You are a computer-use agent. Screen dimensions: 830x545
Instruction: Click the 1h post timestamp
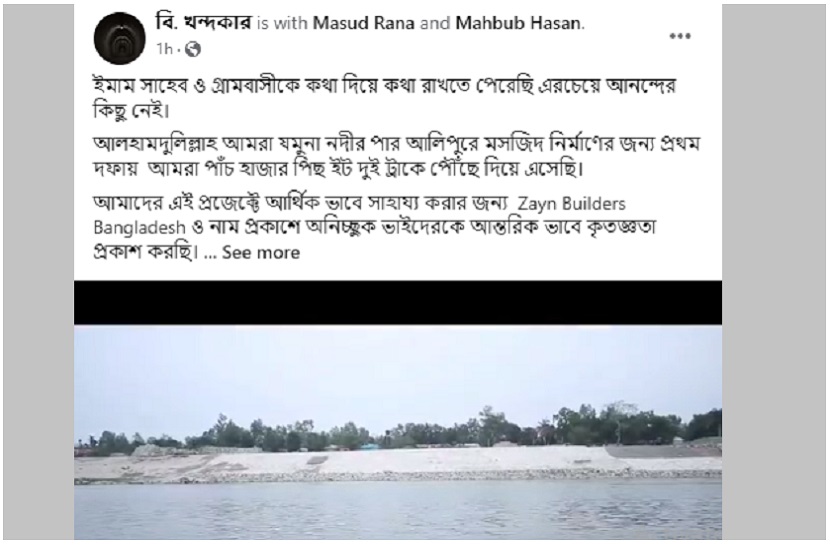coord(165,49)
